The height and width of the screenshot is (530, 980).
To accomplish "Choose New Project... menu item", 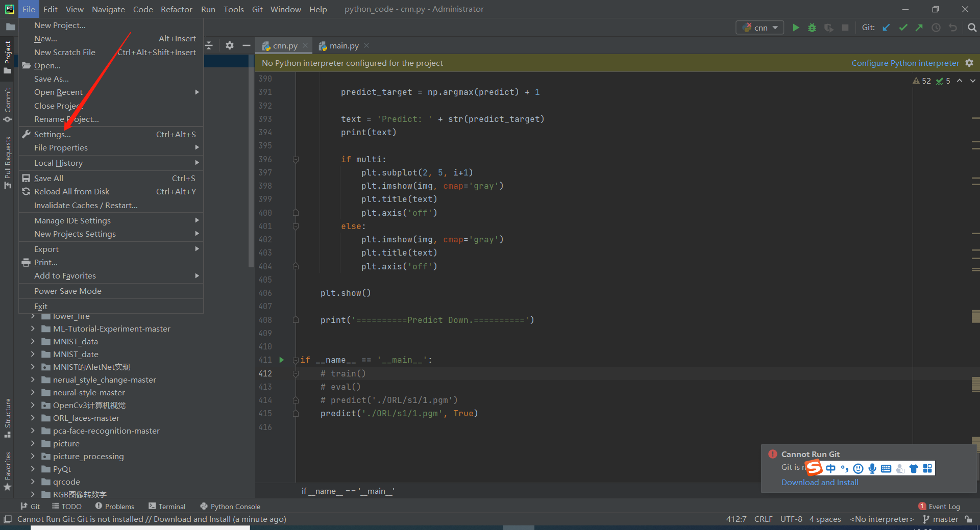I will 111,26.
